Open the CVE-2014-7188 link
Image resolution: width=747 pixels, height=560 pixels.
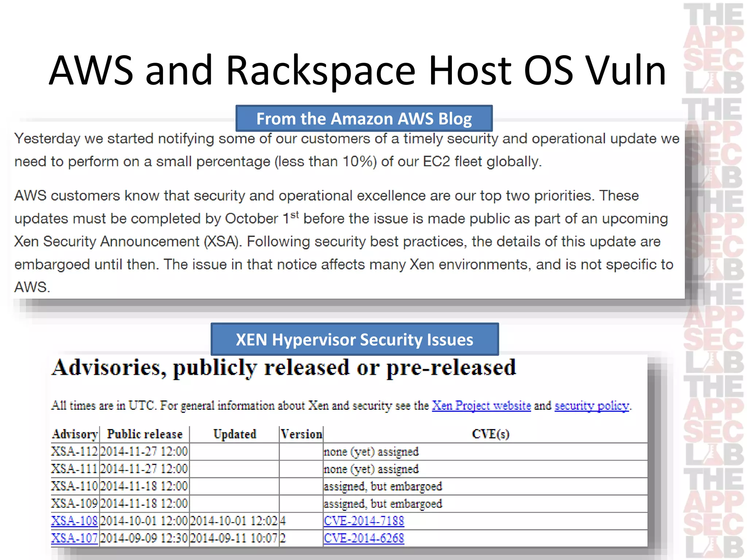[x=364, y=521]
